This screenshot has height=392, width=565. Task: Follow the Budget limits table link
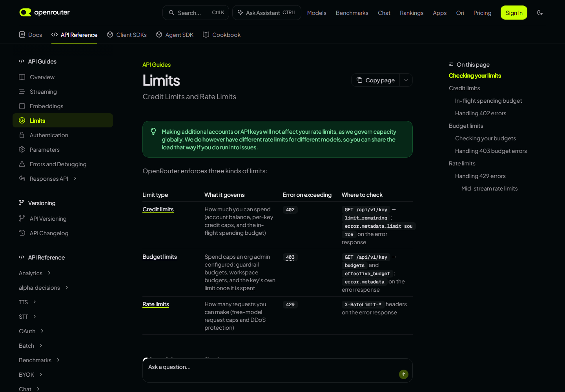click(160, 257)
